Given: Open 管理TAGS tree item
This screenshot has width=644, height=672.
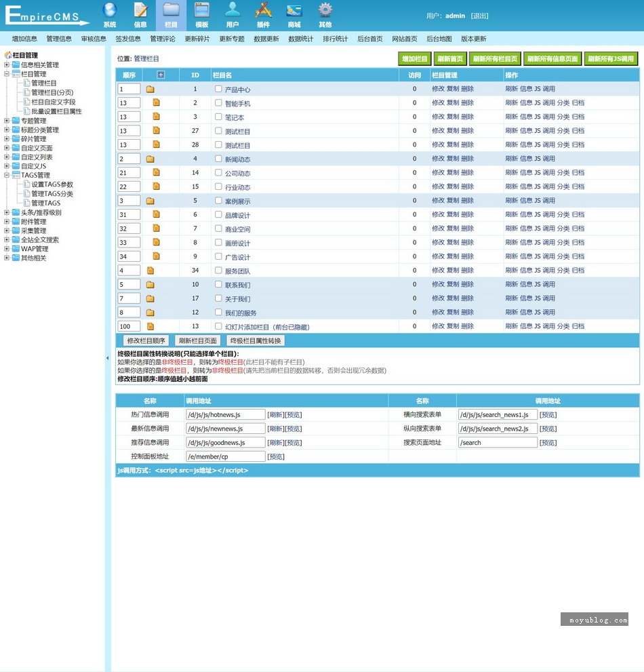Looking at the screenshot, I should (x=45, y=203).
